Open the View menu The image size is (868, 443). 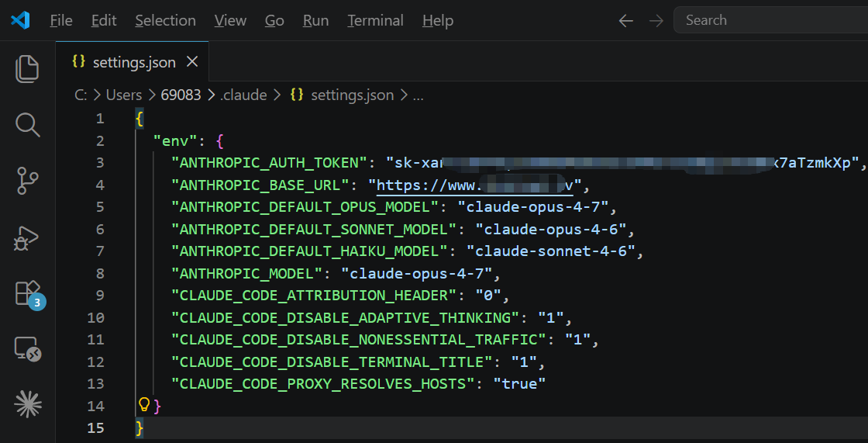point(230,20)
